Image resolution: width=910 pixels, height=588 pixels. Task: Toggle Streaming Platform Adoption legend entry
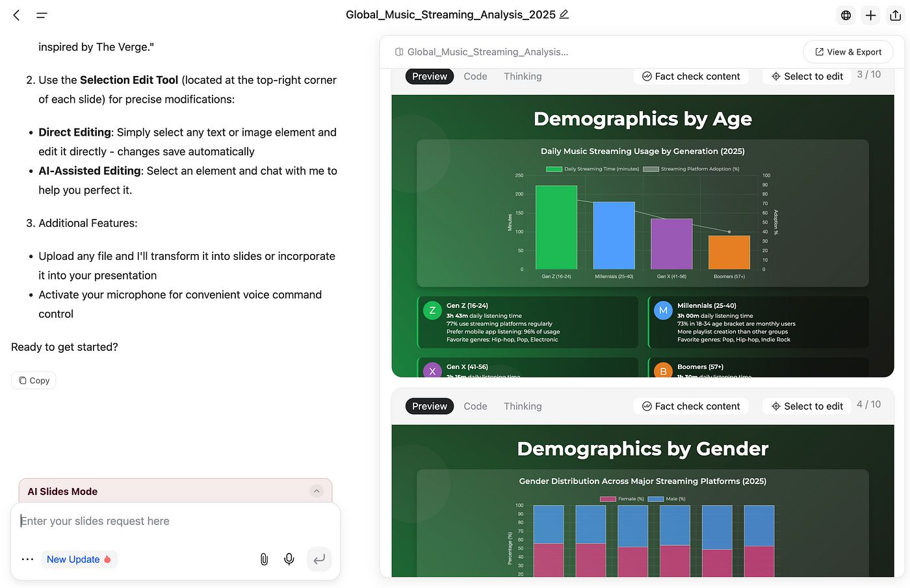(691, 169)
